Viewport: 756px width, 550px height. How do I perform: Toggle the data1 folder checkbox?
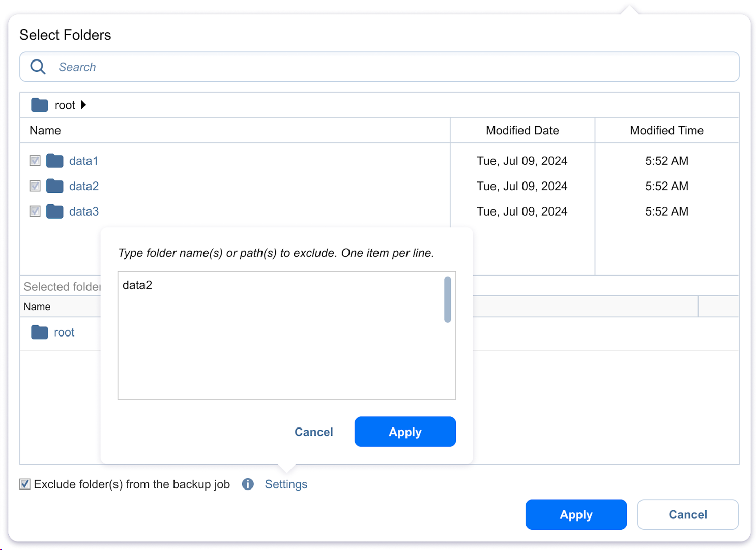click(x=35, y=161)
